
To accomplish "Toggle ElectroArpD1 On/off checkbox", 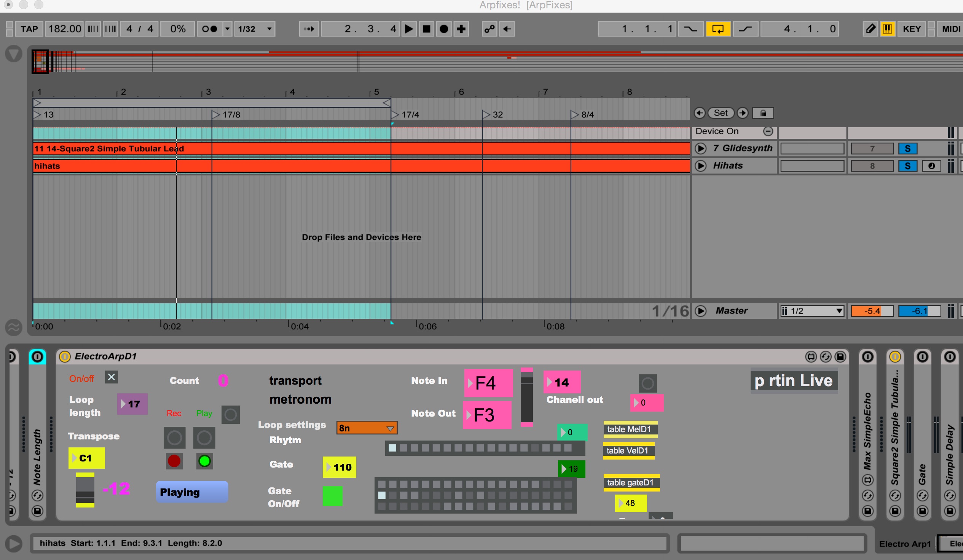I will tap(111, 377).
